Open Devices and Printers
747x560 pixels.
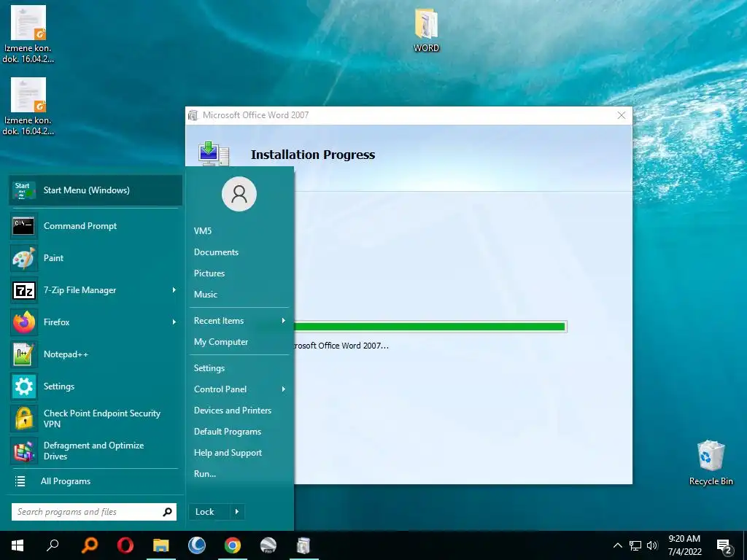pyautogui.click(x=233, y=411)
